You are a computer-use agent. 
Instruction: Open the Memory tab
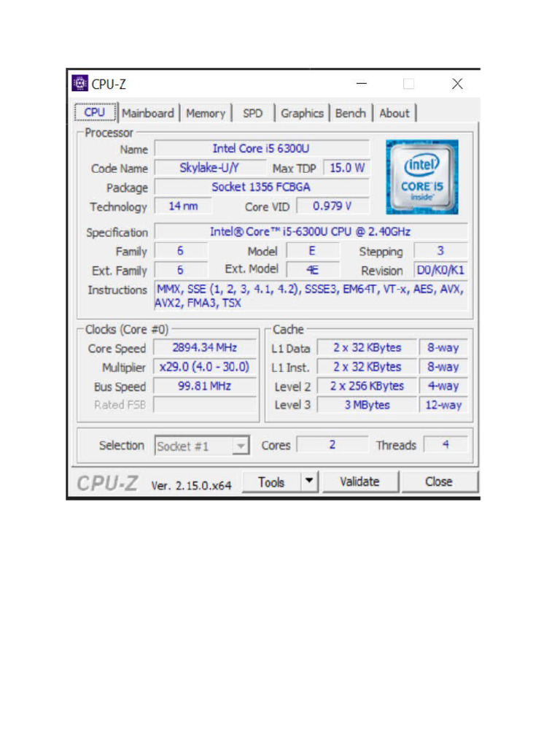tap(206, 113)
